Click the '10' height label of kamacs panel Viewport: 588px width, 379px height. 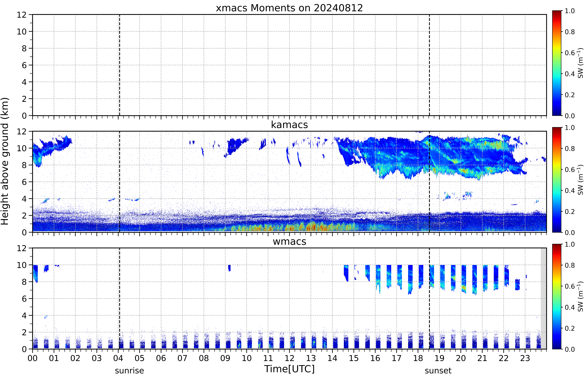[x=22, y=148]
